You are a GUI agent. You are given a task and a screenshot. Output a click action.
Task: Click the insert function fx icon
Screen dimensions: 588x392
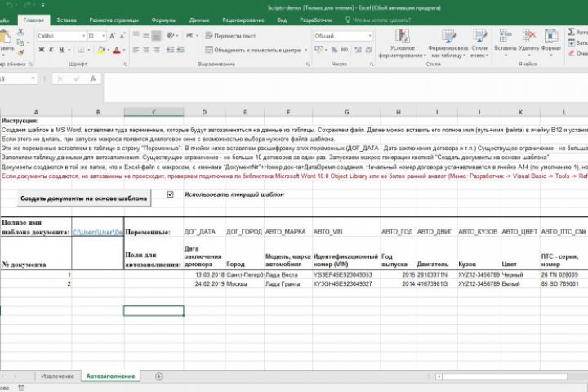(x=92, y=78)
